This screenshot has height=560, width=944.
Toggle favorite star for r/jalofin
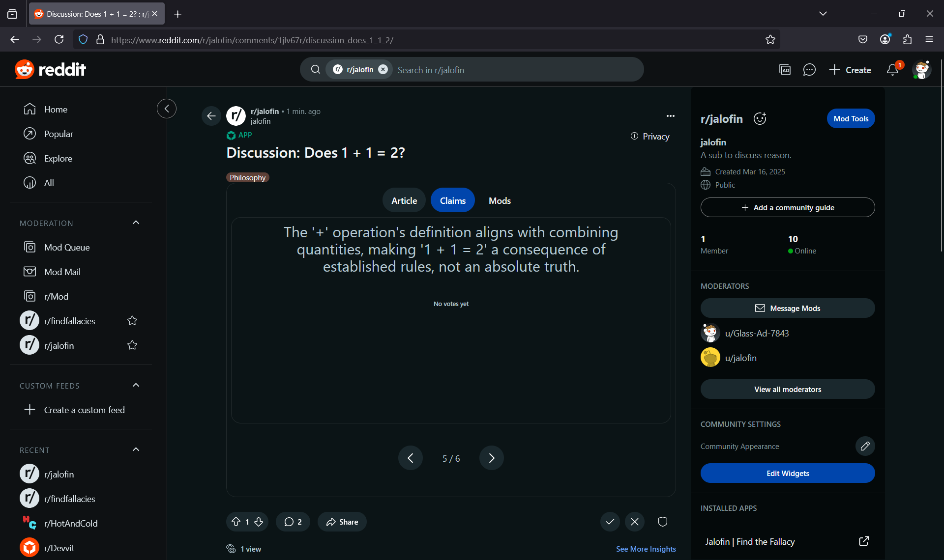pos(132,345)
